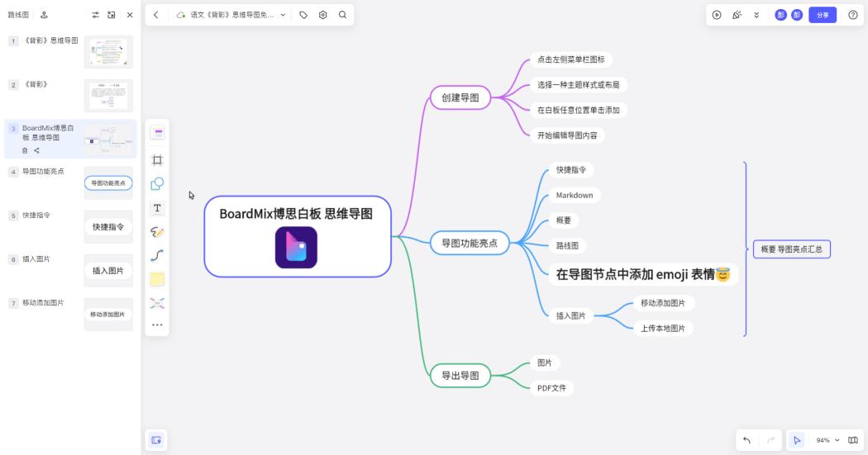Screen dimensions: 868x455
Task: Click the BoardMix logo image in center node
Action: (x=296, y=248)
